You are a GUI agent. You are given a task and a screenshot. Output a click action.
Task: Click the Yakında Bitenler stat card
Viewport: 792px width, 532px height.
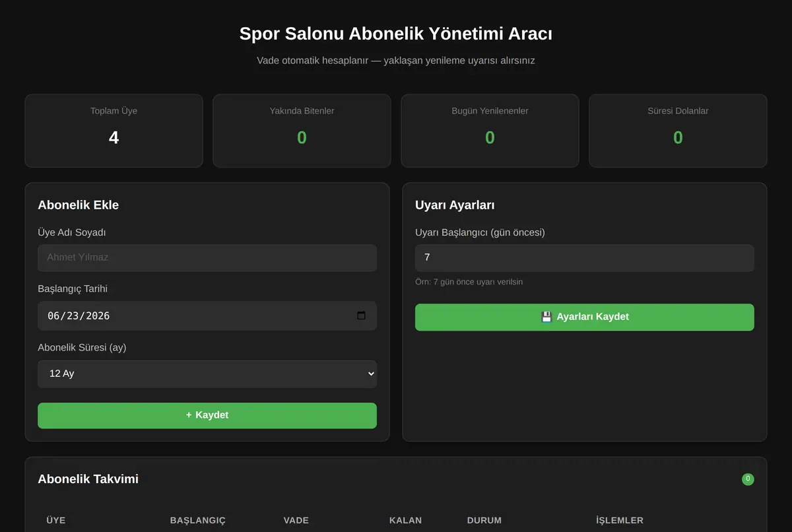[x=302, y=131]
